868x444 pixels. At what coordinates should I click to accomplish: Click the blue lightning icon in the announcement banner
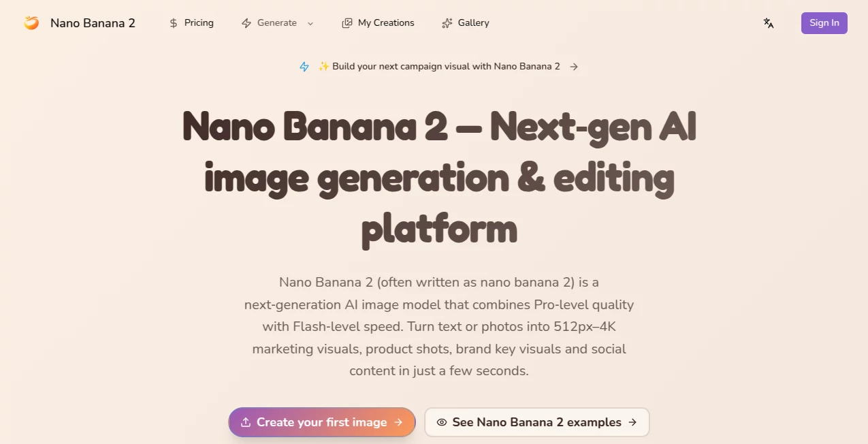[x=304, y=66]
